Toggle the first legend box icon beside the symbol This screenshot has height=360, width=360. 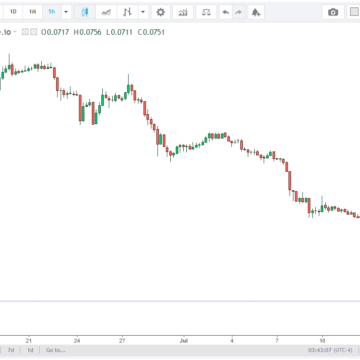pos(25,32)
